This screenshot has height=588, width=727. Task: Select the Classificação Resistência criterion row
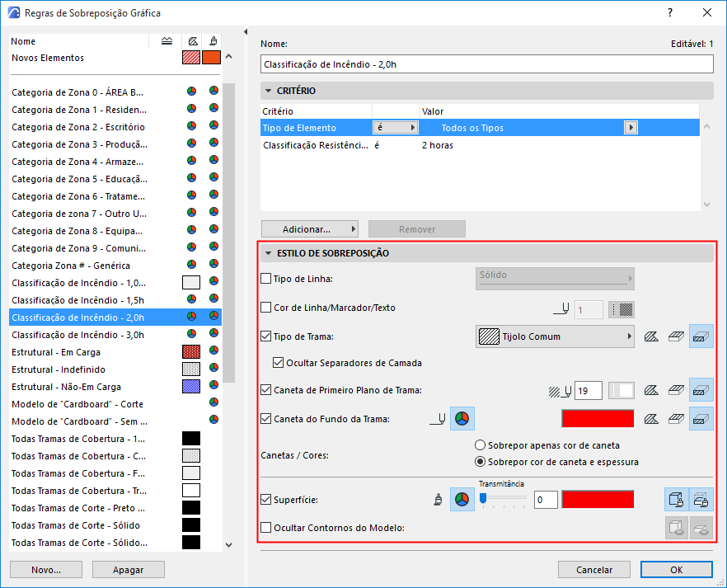point(480,145)
